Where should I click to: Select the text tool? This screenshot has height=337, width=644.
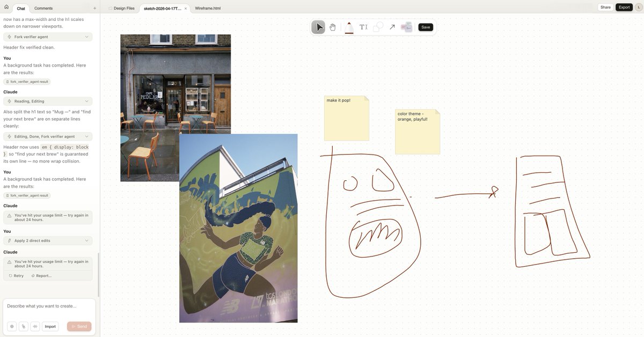point(363,27)
